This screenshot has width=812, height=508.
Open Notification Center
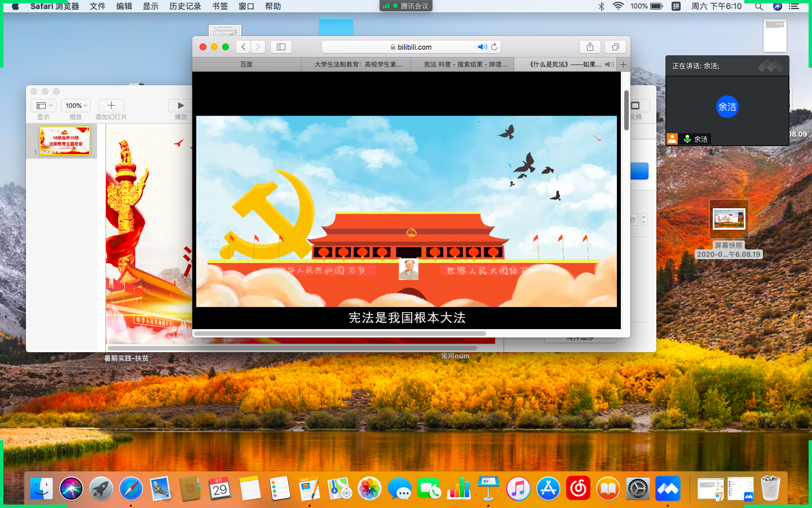click(795, 6)
